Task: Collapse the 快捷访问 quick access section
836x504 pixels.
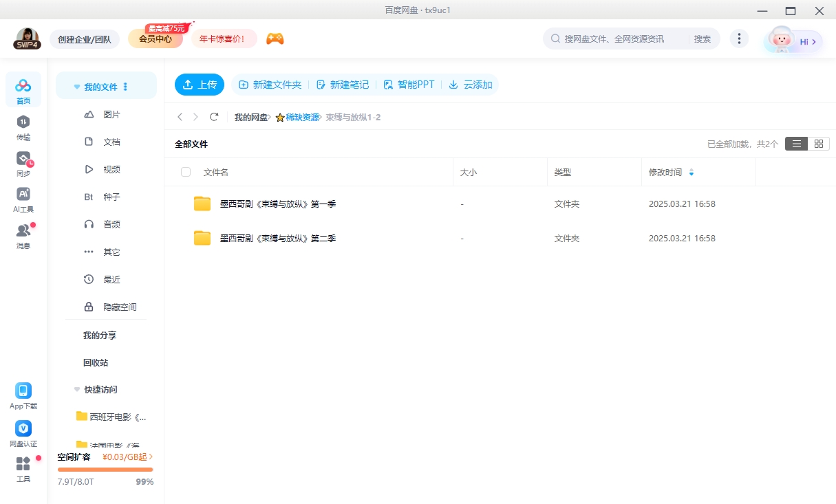Action: click(x=76, y=389)
